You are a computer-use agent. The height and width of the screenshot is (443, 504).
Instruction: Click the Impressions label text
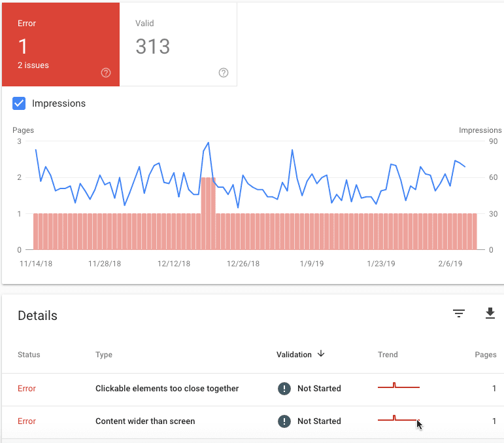(59, 103)
